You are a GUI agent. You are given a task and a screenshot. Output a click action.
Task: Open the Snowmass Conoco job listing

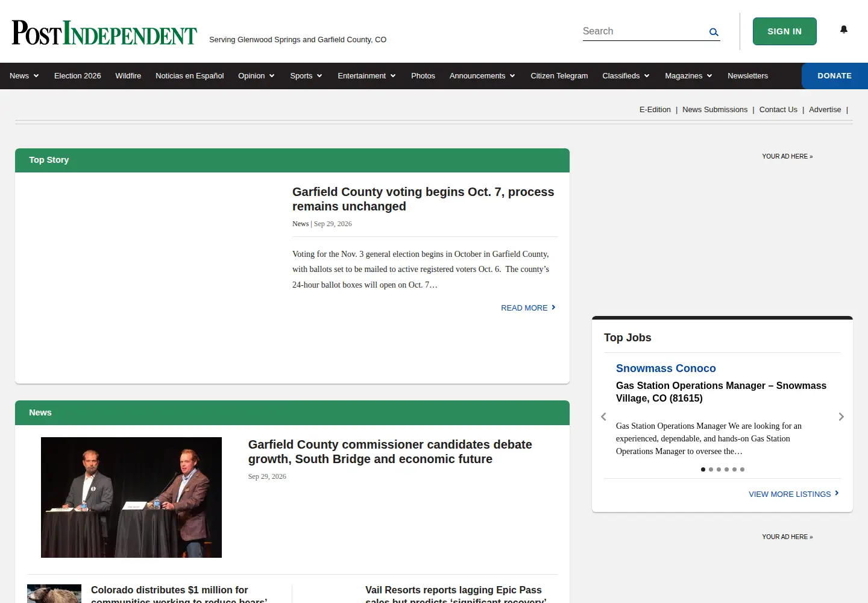666,368
